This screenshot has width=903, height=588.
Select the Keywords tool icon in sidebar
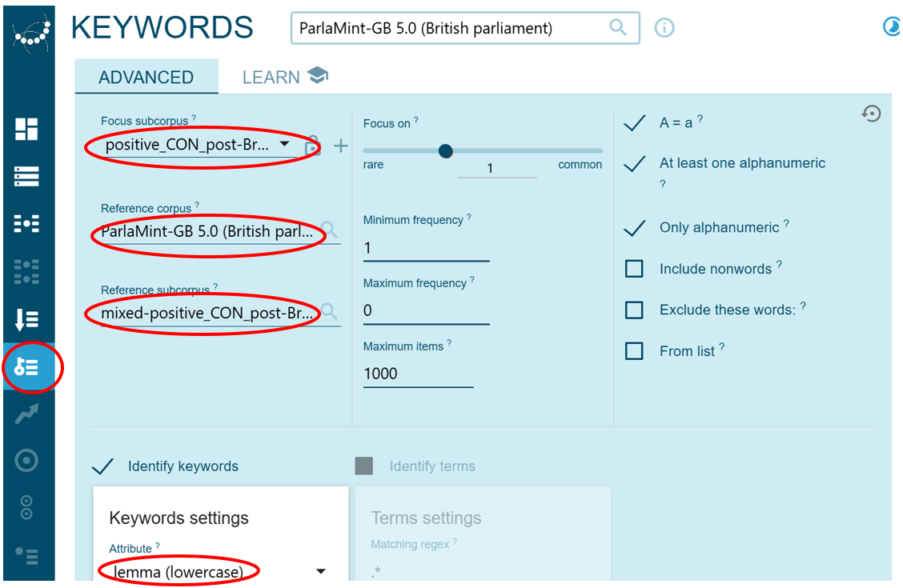point(26,367)
